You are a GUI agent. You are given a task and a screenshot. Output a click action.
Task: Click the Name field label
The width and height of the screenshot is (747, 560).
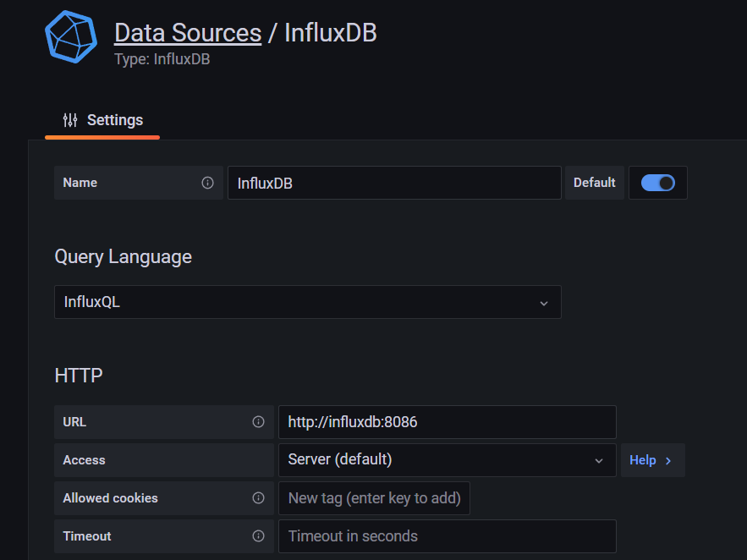click(x=80, y=183)
